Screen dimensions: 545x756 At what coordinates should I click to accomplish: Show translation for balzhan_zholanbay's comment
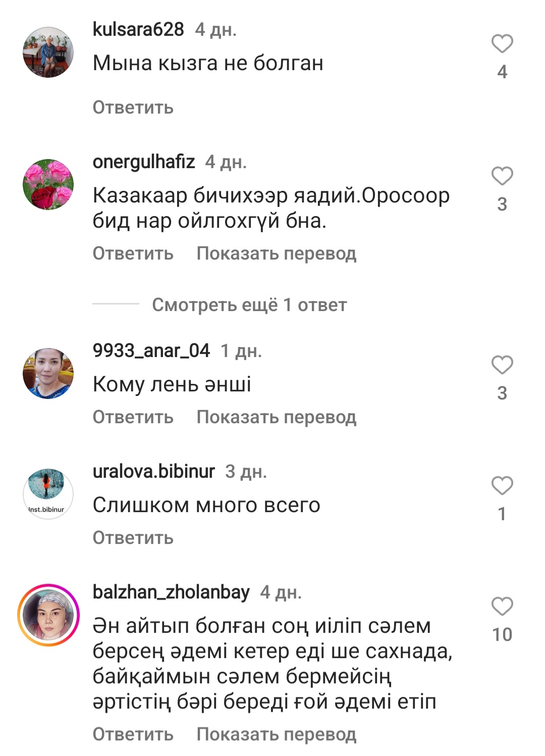277,734
